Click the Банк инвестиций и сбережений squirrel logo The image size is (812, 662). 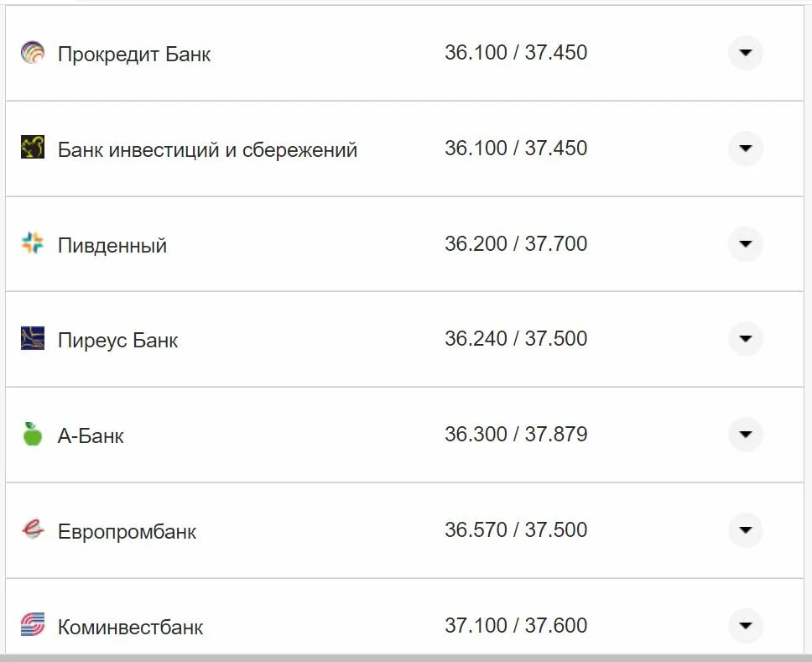(32, 147)
